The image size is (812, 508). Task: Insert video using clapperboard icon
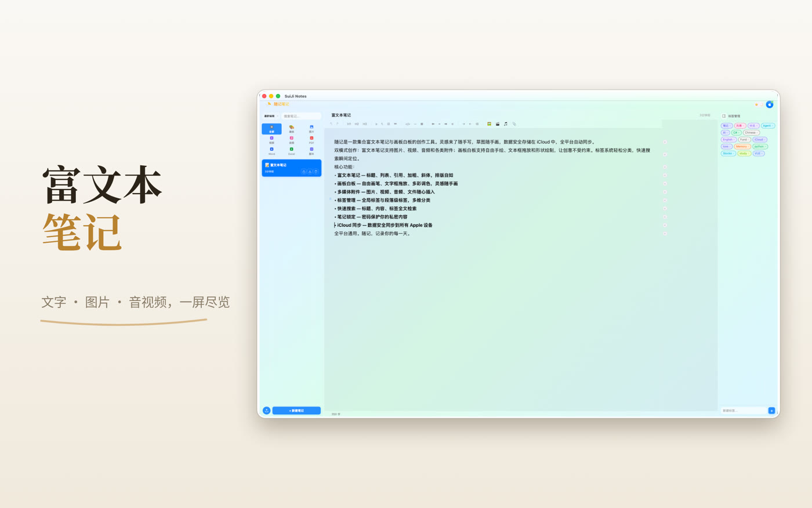click(x=498, y=124)
